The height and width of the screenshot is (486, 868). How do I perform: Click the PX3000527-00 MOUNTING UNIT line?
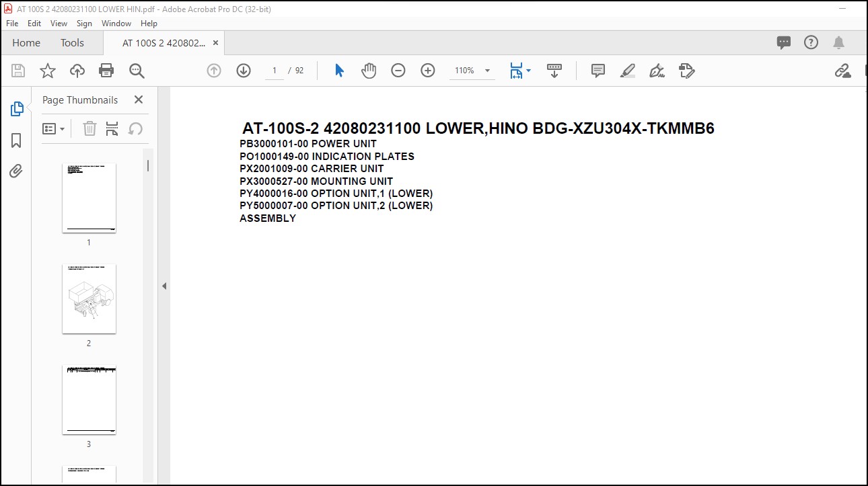(316, 181)
